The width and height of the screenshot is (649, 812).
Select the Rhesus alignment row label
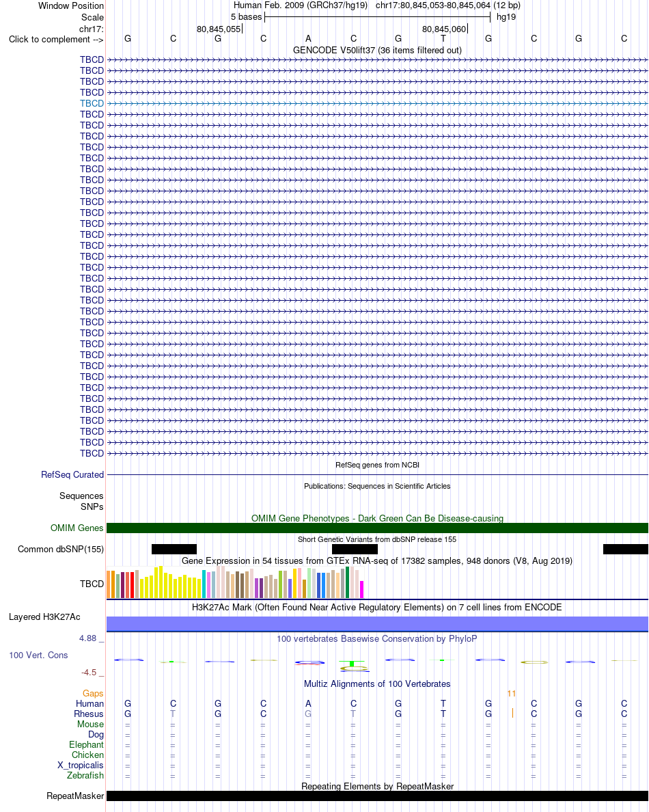tap(89, 714)
